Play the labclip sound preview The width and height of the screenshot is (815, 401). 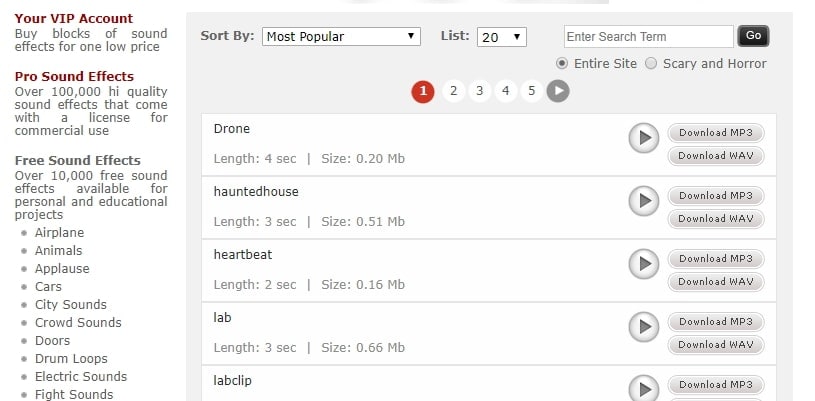(643, 388)
